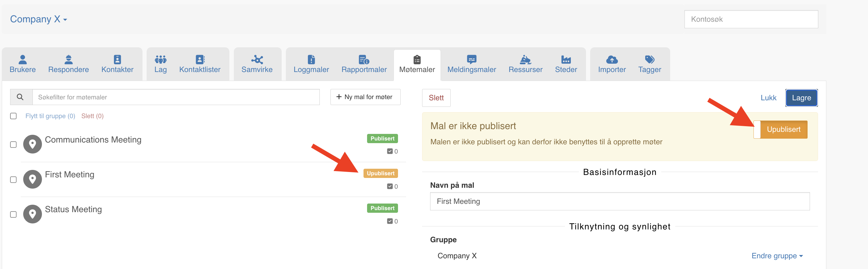The width and height of the screenshot is (868, 269).
Task: Click the Slett (0) bulk delete link
Action: [x=92, y=116]
